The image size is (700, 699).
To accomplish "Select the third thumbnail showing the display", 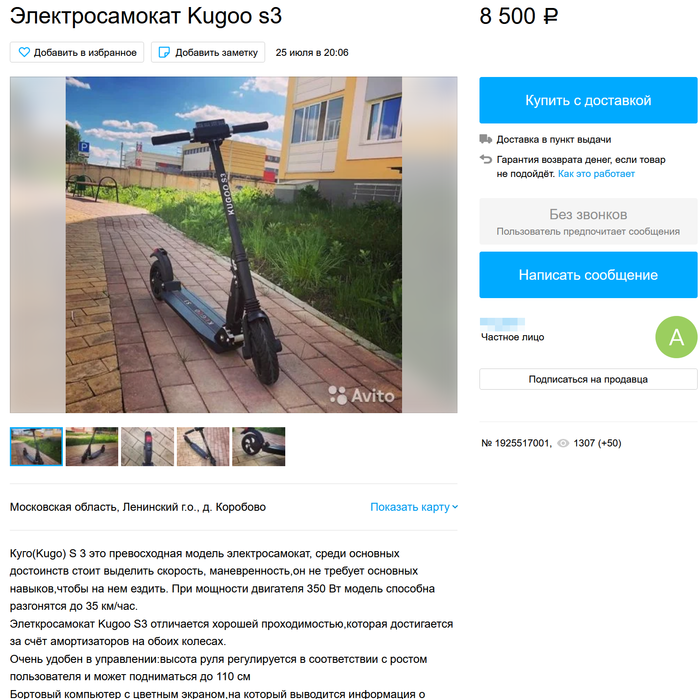I will 147,446.
